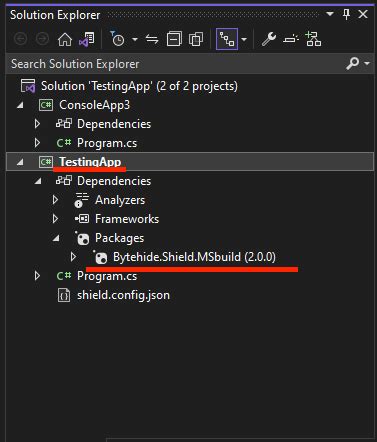Open the Properties wrench icon

pyautogui.click(x=269, y=39)
